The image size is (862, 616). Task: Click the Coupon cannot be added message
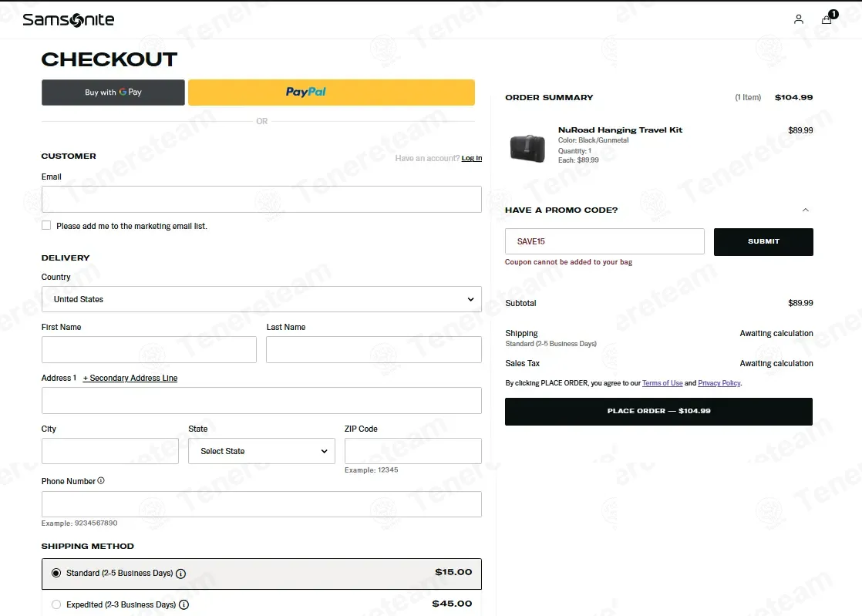tap(568, 262)
